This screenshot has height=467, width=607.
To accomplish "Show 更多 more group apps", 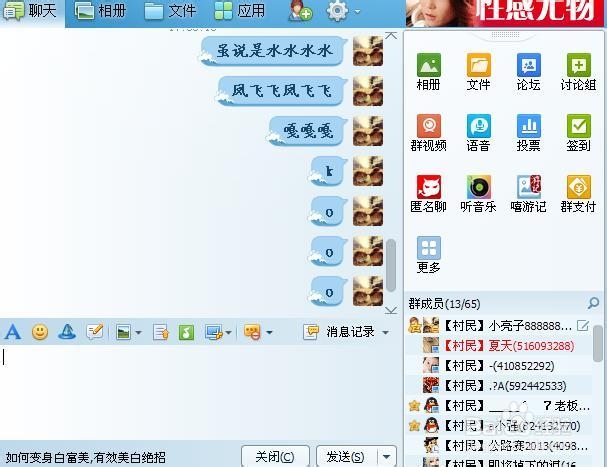I will pos(429,254).
